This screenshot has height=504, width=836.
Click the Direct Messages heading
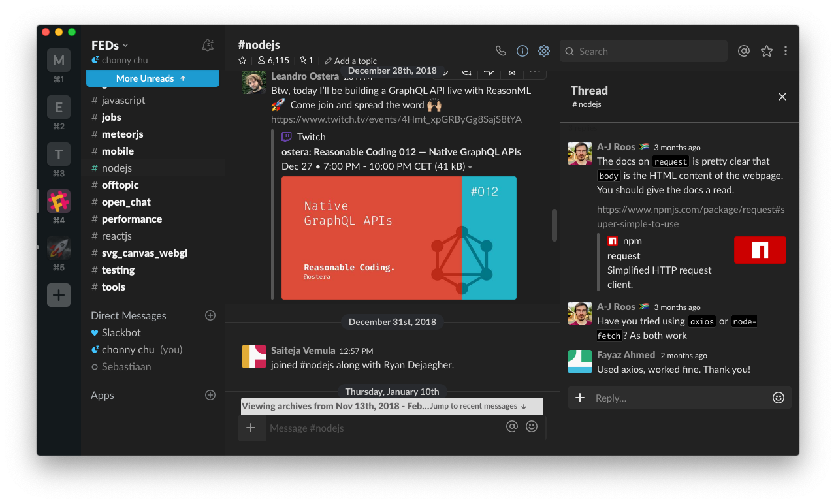pyautogui.click(x=129, y=315)
